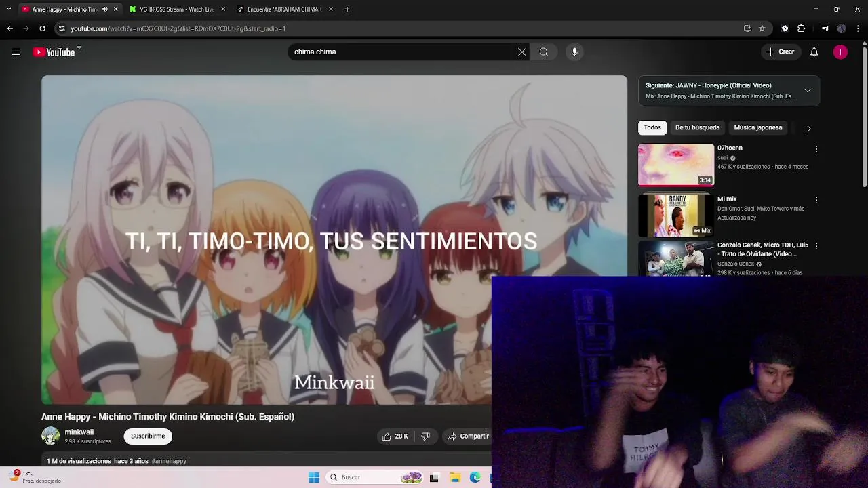Viewport: 868px width, 488px height.
Task: Install the page as an app from the address bar
Action: (x=747, y=28)
